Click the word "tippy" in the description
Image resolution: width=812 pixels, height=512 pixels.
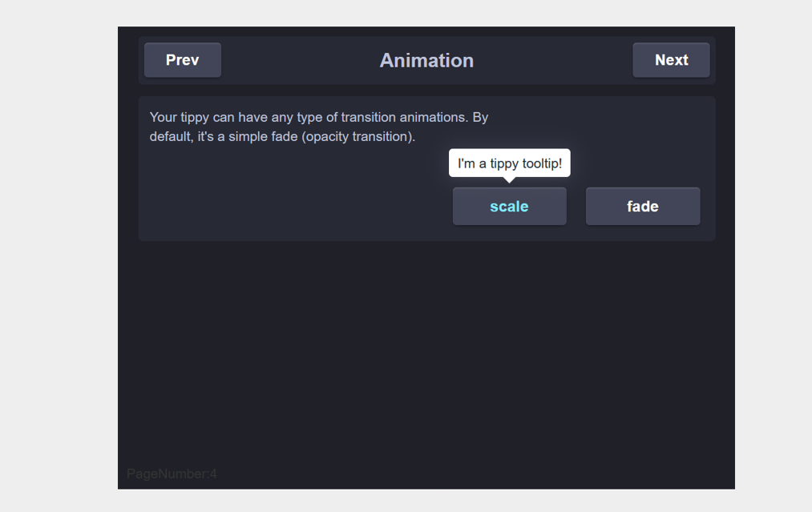pyautogui.click(x=195, y=118)
